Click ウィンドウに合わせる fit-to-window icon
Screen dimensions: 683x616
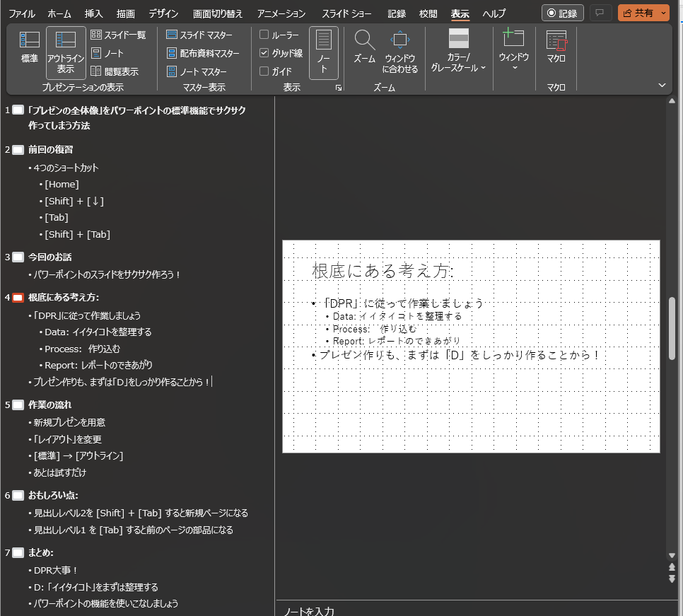(x=400, y=41)
